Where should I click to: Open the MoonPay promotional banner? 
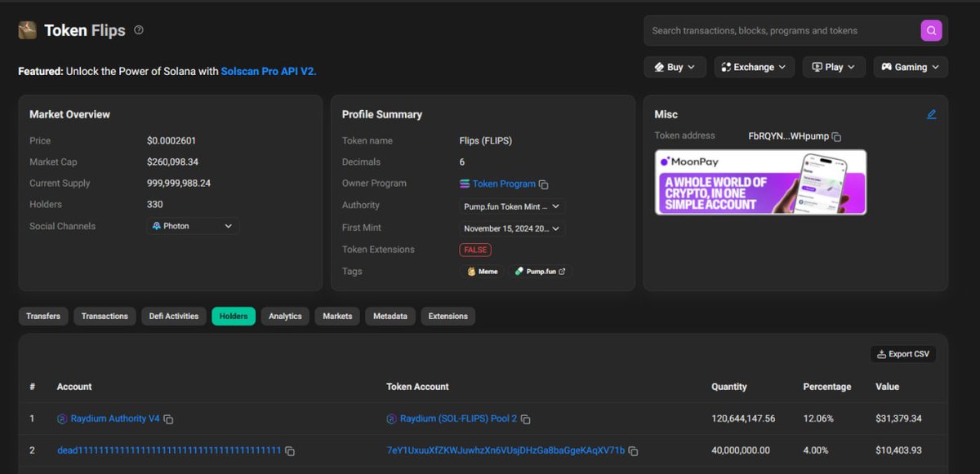click(x=759, y=183)
